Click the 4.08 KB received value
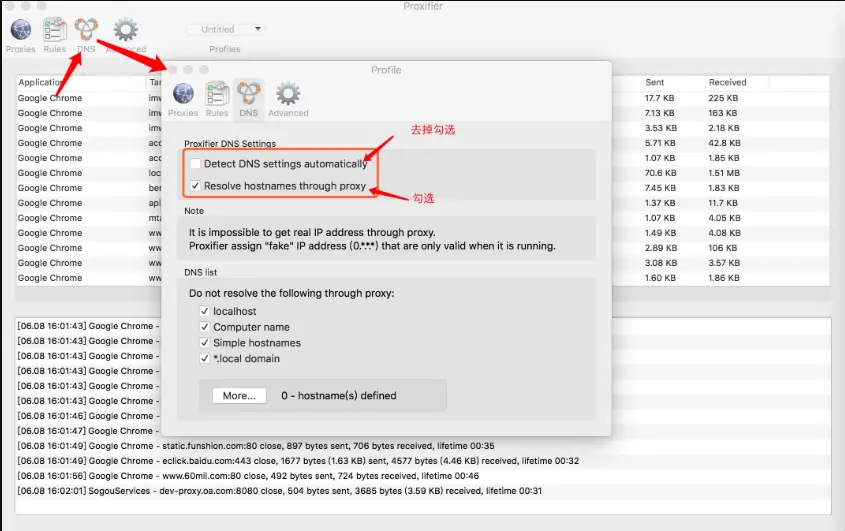The width and height of the screenshot is (845, 531). tap(724, 233)
